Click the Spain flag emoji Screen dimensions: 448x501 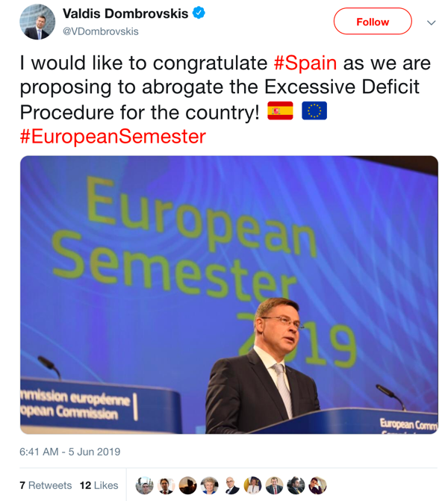tap(280, 112)
